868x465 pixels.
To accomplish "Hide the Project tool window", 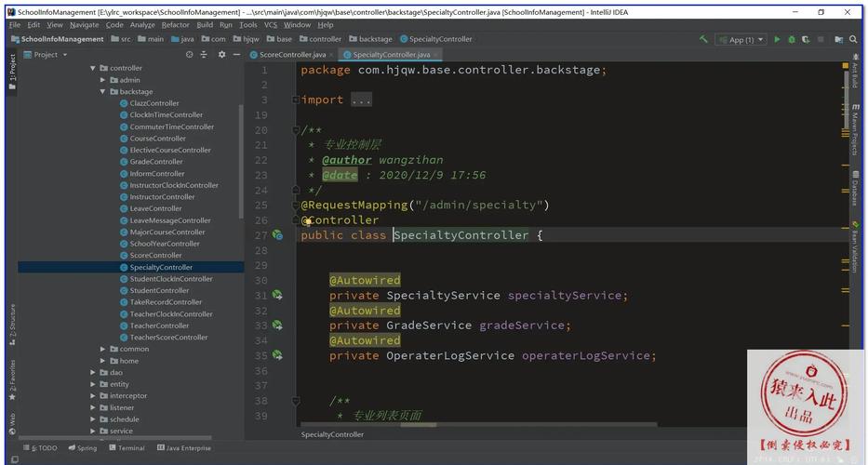I will (236, 55).
